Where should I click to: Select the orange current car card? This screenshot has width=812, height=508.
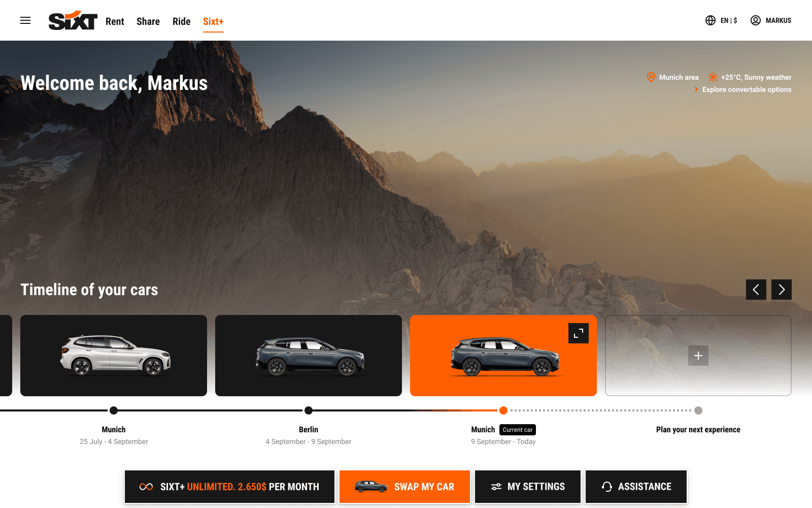pos(503,356)
